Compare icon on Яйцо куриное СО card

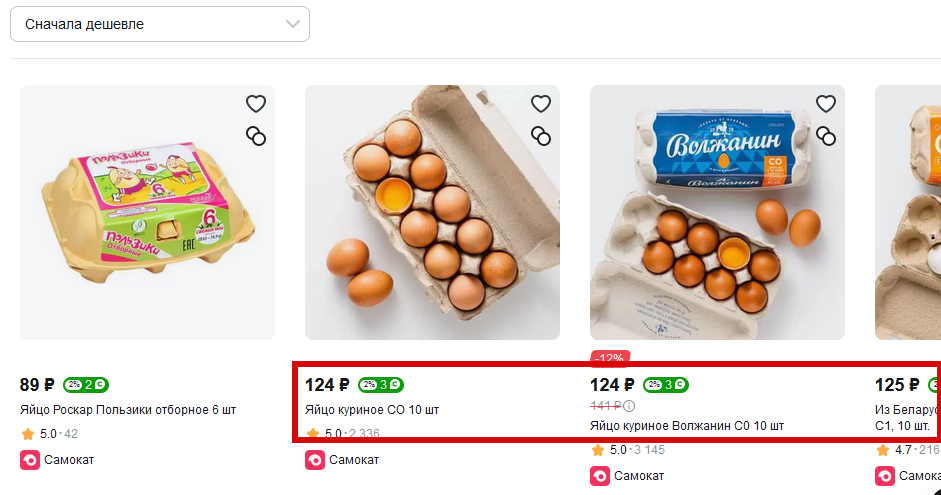pos(541,135)
